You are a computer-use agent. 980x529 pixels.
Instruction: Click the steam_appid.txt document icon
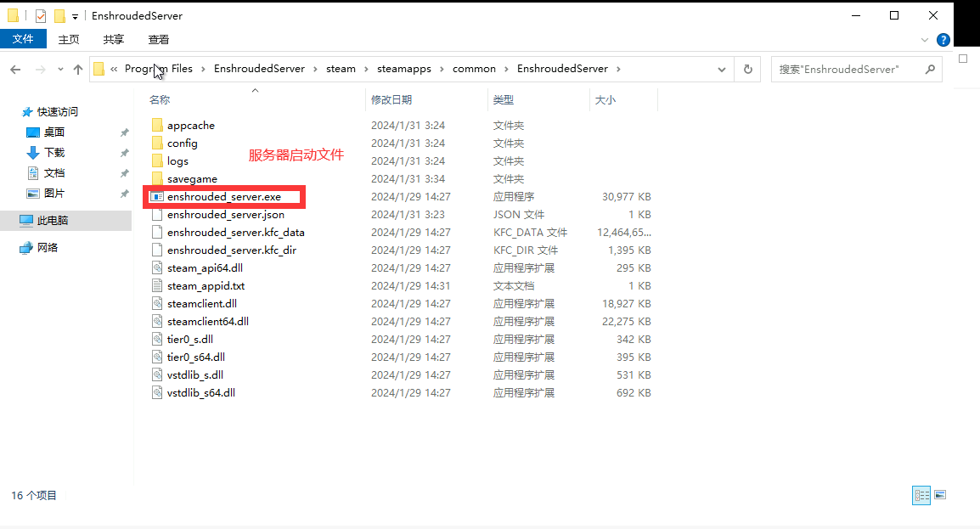coord(157,286)
